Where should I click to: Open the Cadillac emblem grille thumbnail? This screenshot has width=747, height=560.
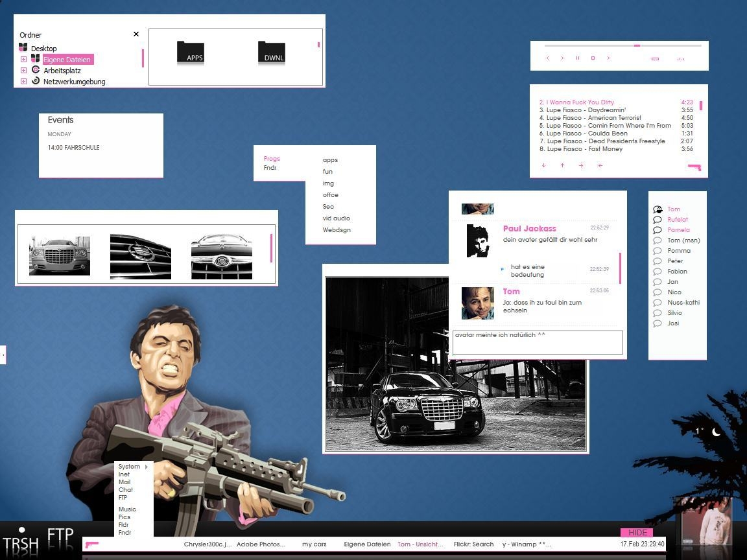[x=141, y=256]
